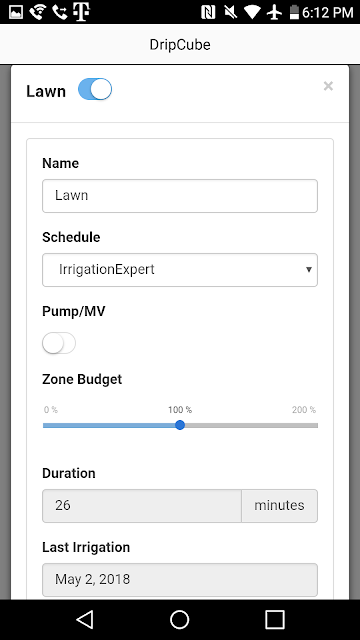The height and width of the screenshot is (640, 360).
Task: Tap the Wi-Fi calling notification icon
Action: tap(38, 12)
